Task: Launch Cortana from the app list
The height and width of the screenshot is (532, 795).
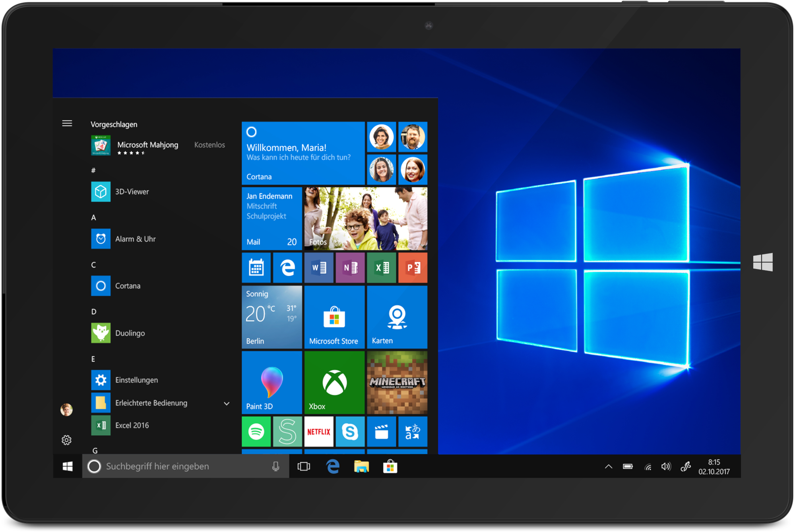Action: (x=116, y=286)
